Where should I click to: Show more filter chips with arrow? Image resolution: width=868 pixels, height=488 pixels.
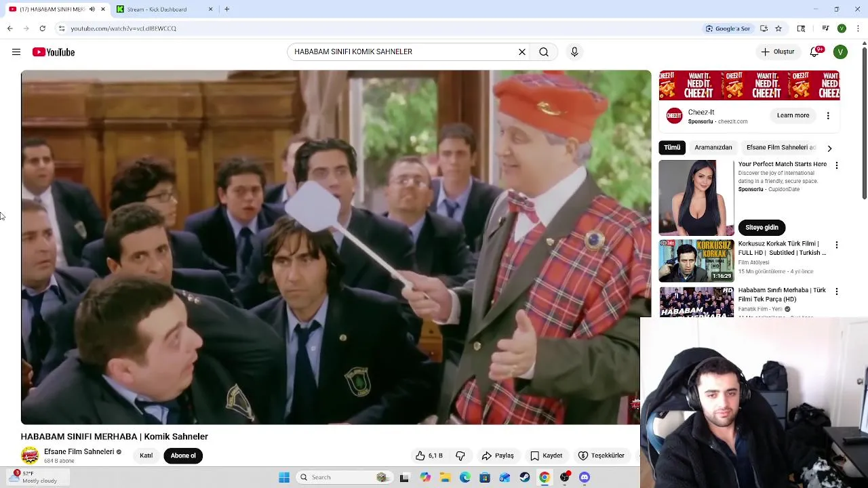point(829,148)
